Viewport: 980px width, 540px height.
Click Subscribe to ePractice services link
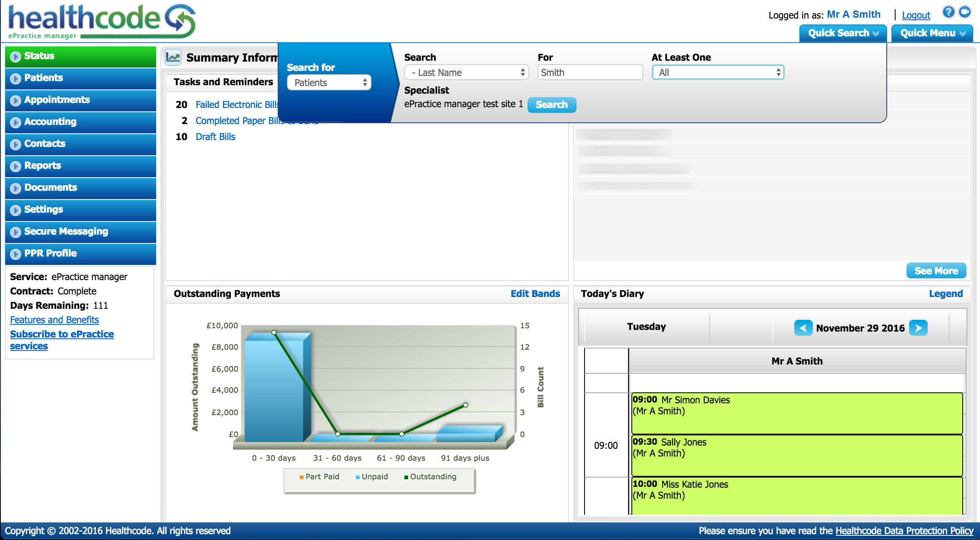62,340
